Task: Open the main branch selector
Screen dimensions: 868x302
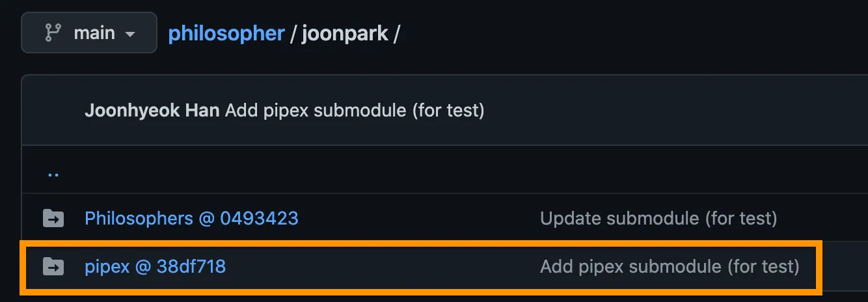Action: 89,33
